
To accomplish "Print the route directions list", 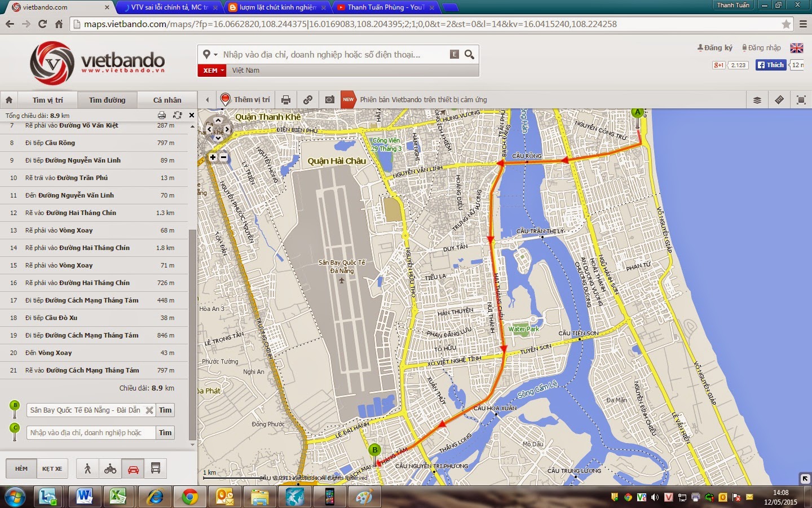I will click(x=162, y=115).
